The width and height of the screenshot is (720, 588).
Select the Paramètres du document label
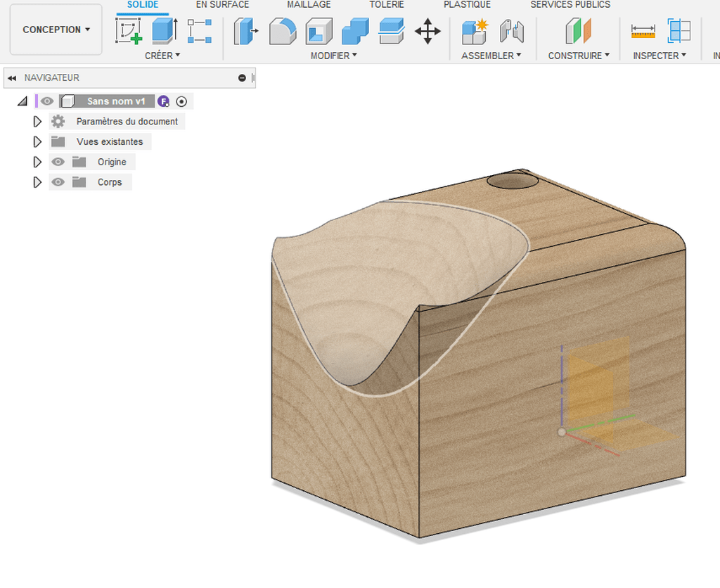pyautogui.click(x=127, y=121)
